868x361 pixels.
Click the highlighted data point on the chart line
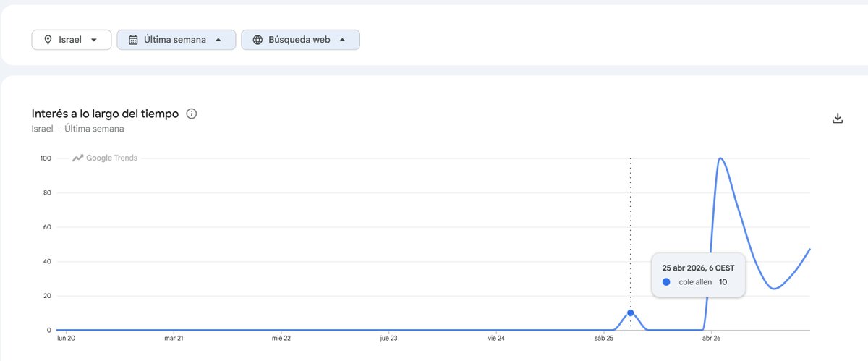[x=630, y=313]
